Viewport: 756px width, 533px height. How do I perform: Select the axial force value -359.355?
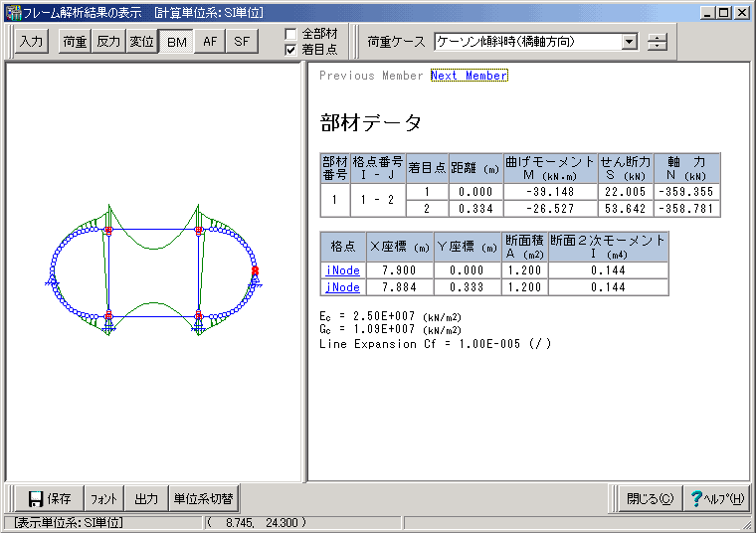pyautogui.click(x=686, y=192)
